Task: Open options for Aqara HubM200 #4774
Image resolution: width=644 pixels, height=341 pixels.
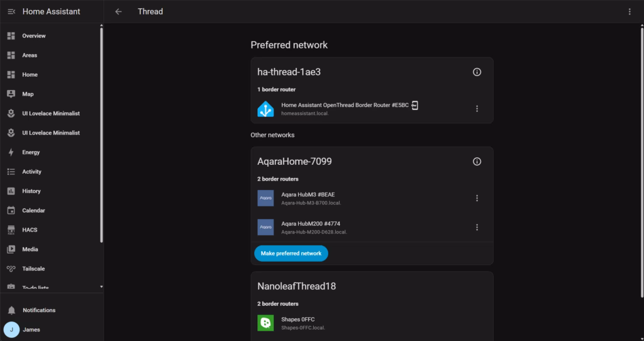Action: (x=477, y=227)
